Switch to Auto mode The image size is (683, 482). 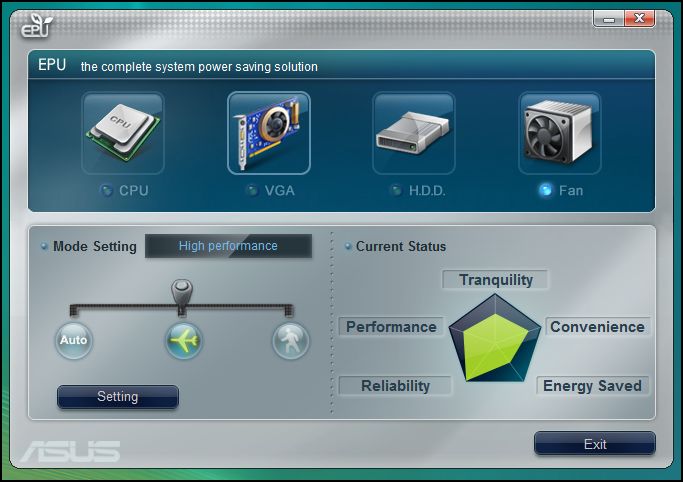(74, 340)
